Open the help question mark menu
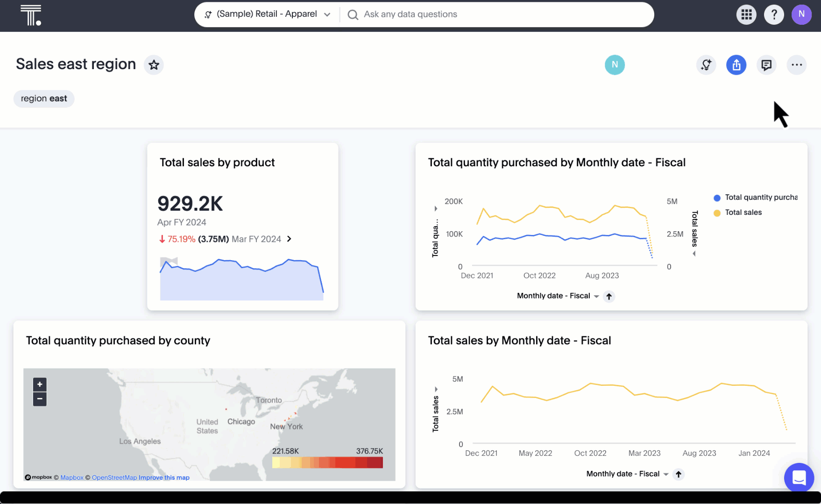The height and width of the screenshot is (504, 821). pyautogui.click(x=774, y=14)
